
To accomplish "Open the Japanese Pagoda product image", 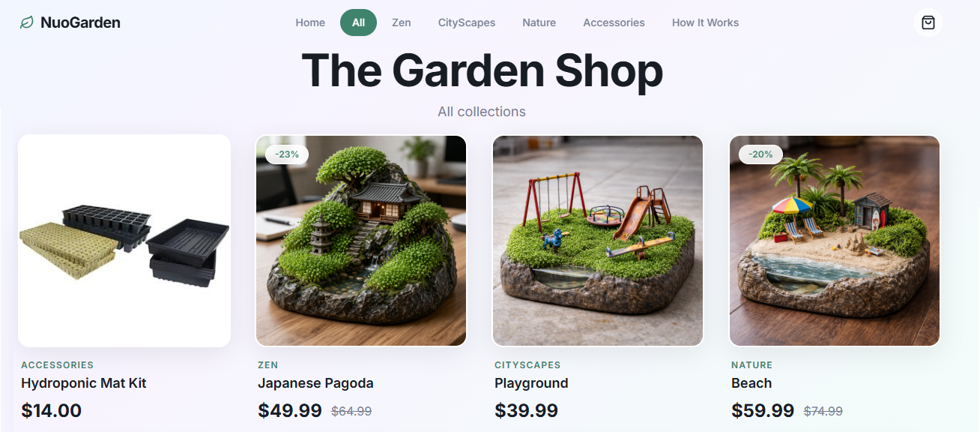I will tap(361, 241).
